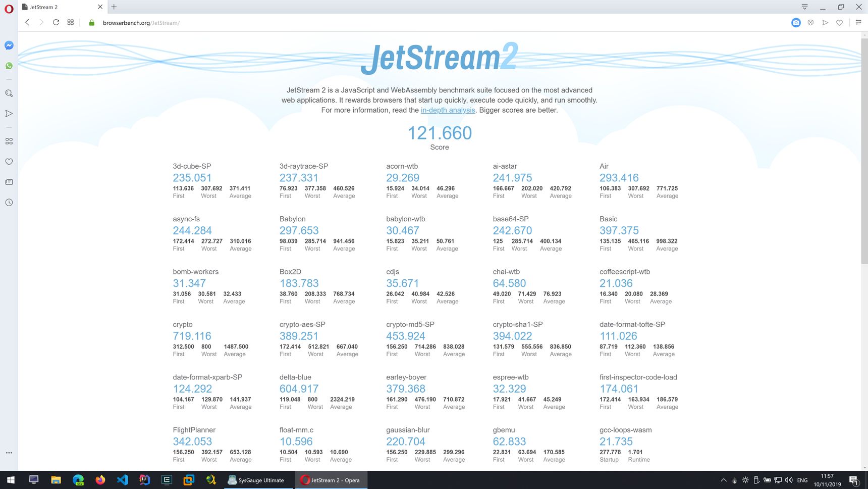Image resolution: width=868 pixels, height=489 pixels.
Task: Click the scrollbar down arrow
Action: 864,467
